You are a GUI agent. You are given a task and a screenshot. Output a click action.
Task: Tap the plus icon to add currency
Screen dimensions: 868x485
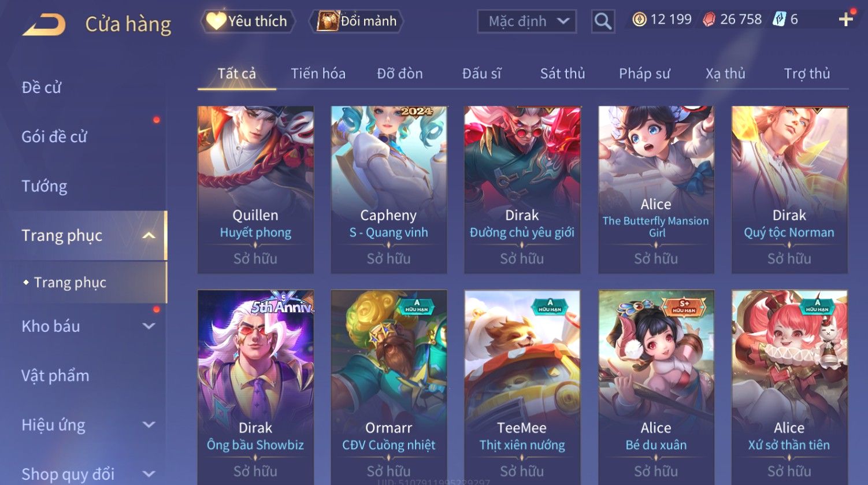(x=846, y=20)
